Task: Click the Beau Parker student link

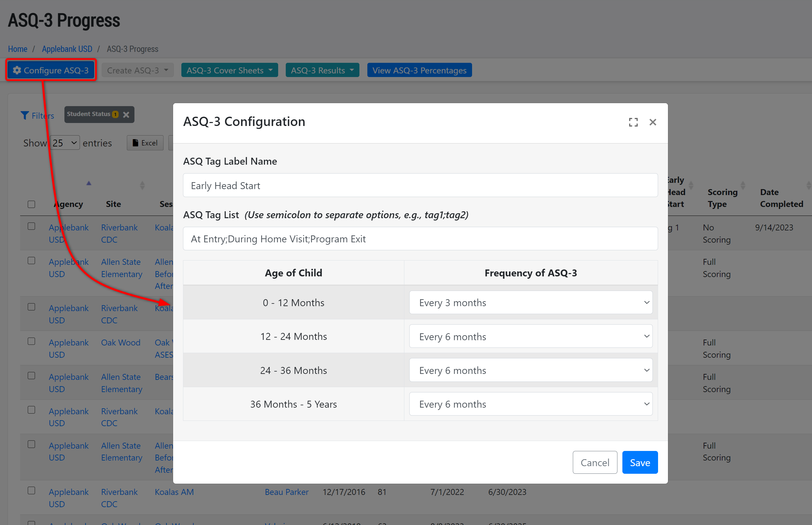Action: point(286,492)
